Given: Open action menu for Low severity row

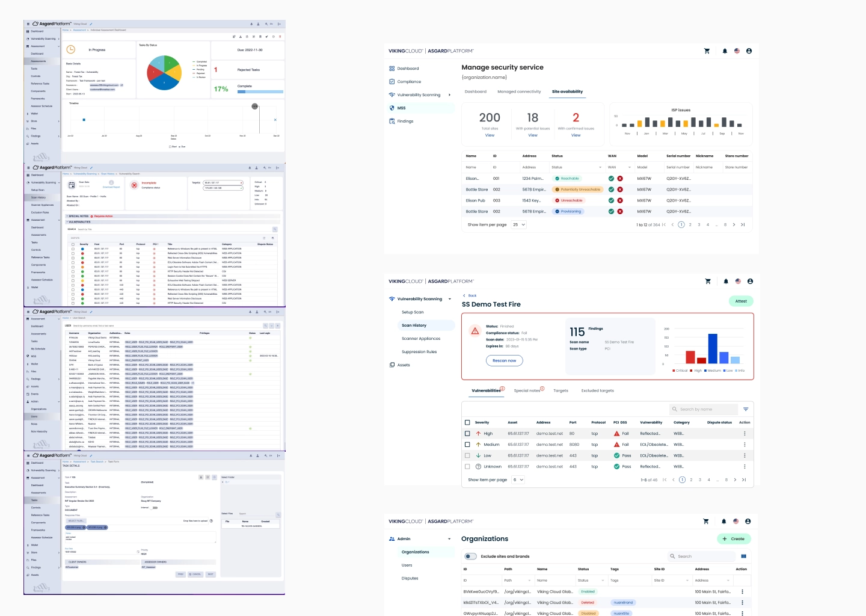Looking at the screenshot, I should pyautogui.click(x=745, y=455).
